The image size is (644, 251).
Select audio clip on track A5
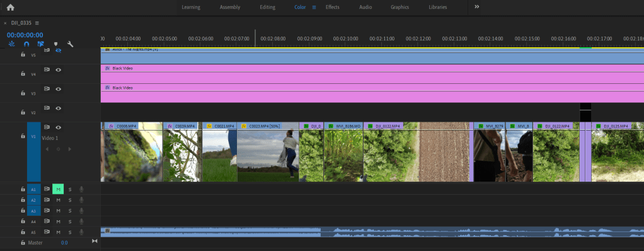(372, 232)
